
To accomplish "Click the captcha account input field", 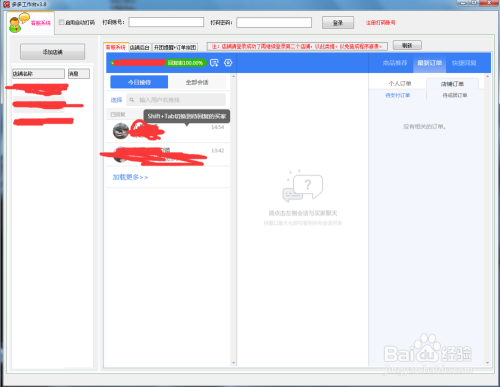I will click(166, 22).
